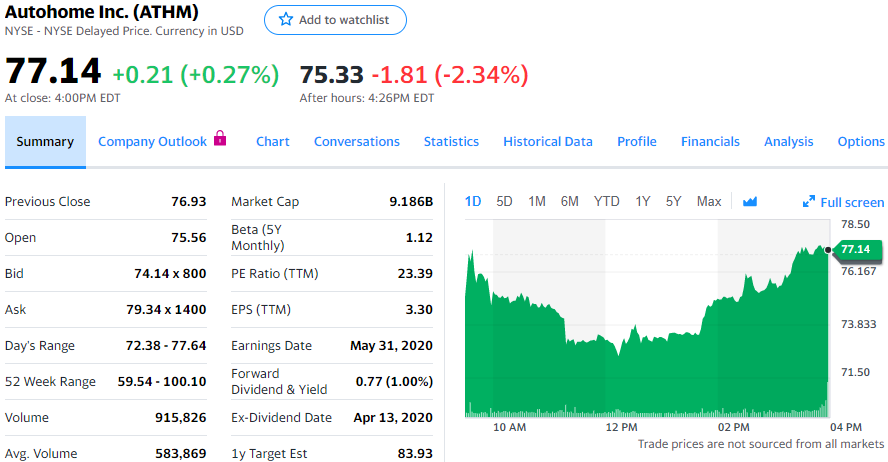Show the Max chart range

point(708,201)
